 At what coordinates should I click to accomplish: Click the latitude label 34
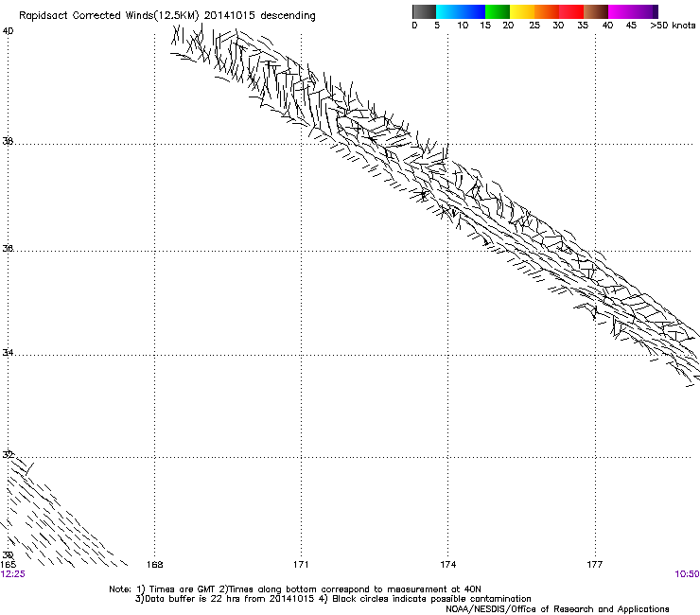8,353
